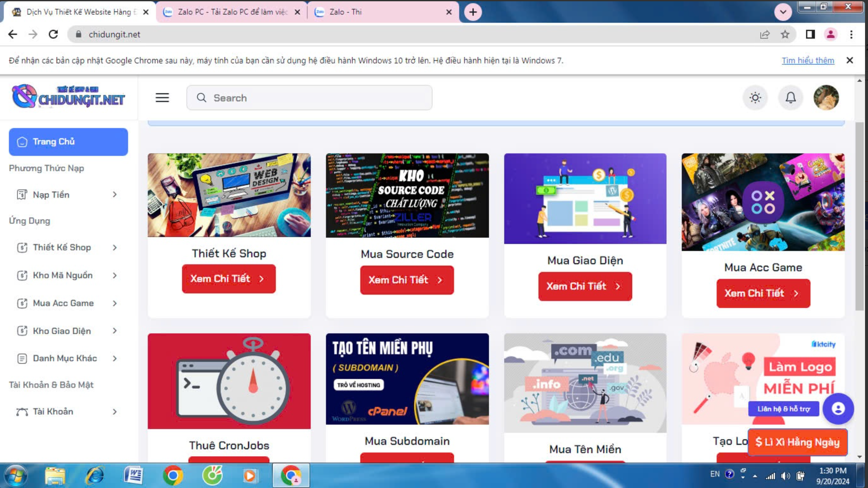
Task: Click the support chat bubble icon
Action: coord(838,409)
